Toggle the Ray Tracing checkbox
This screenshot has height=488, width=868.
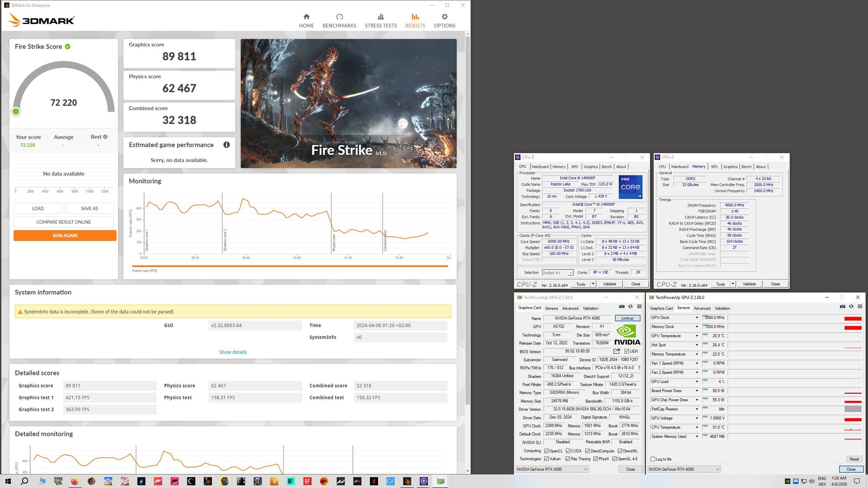coord(567,459)
